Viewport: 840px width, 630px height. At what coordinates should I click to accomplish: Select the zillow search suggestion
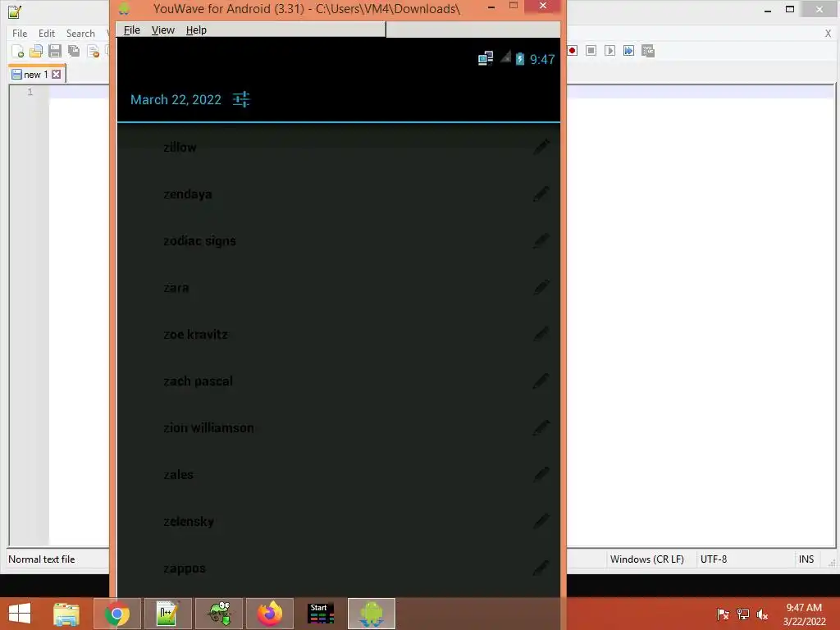pyautogui.click(x=180, y=148)
